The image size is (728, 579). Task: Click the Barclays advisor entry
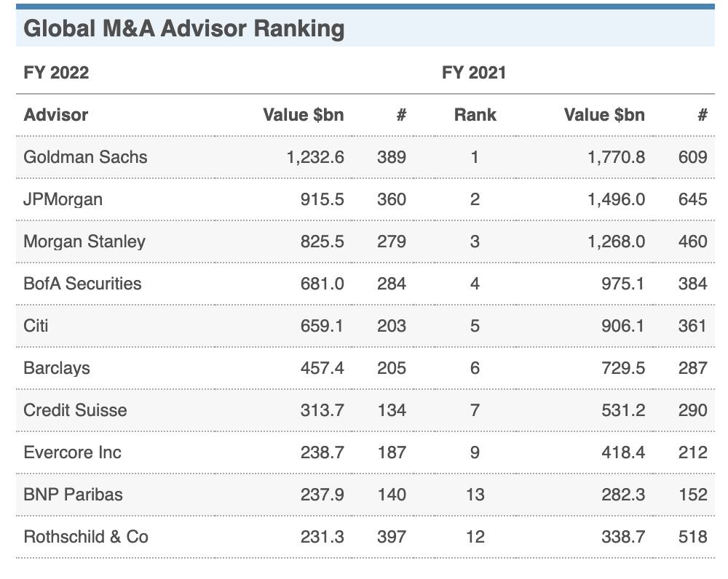[57, 368]
